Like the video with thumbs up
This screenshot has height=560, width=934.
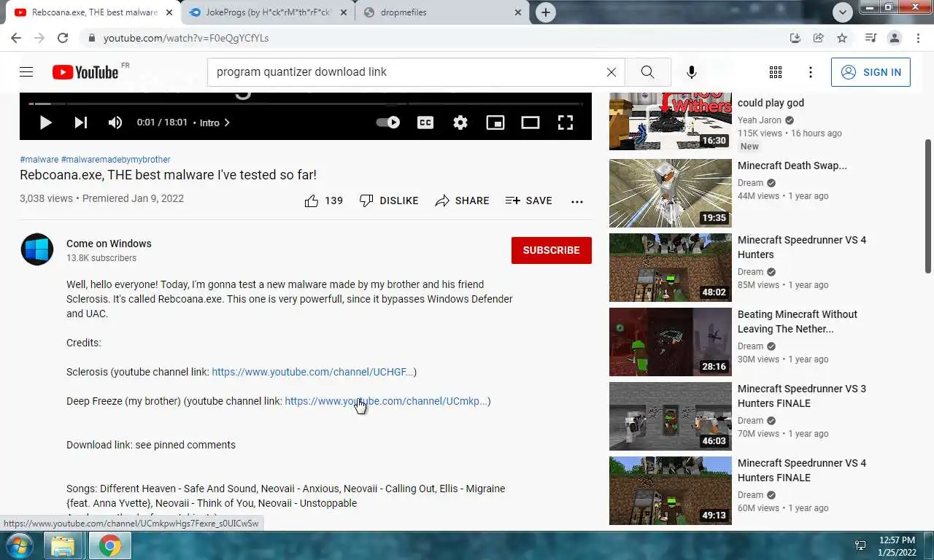click(323, 201)
